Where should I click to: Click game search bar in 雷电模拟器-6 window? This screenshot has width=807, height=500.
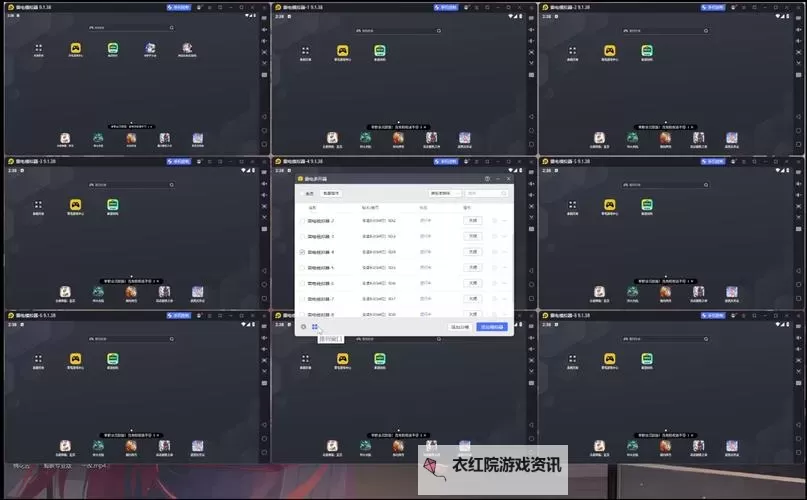[131, 339]
